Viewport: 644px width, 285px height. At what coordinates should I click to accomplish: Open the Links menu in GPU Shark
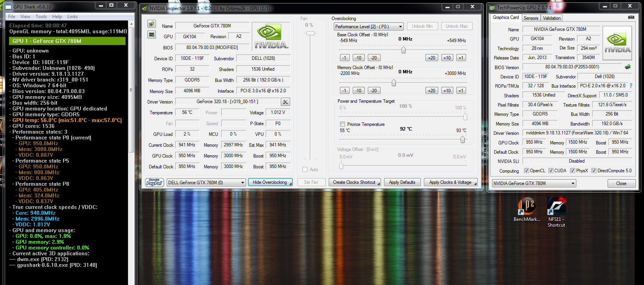(72, 17)
